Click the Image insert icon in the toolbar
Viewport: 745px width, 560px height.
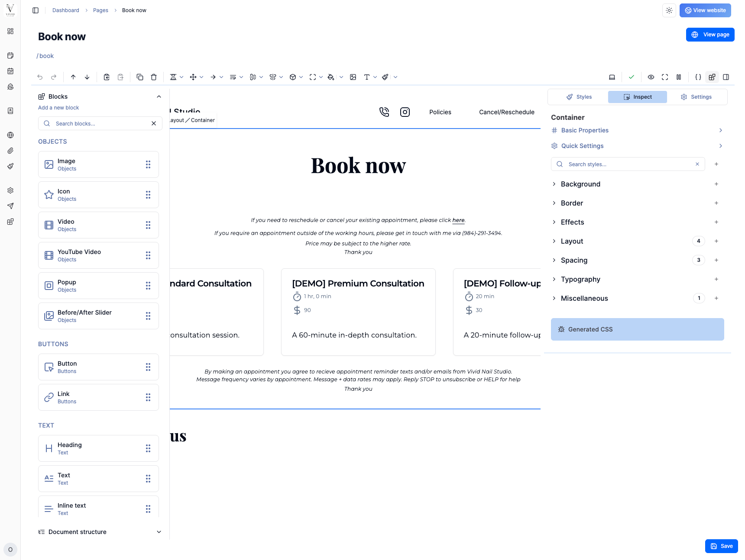[354, 77]
